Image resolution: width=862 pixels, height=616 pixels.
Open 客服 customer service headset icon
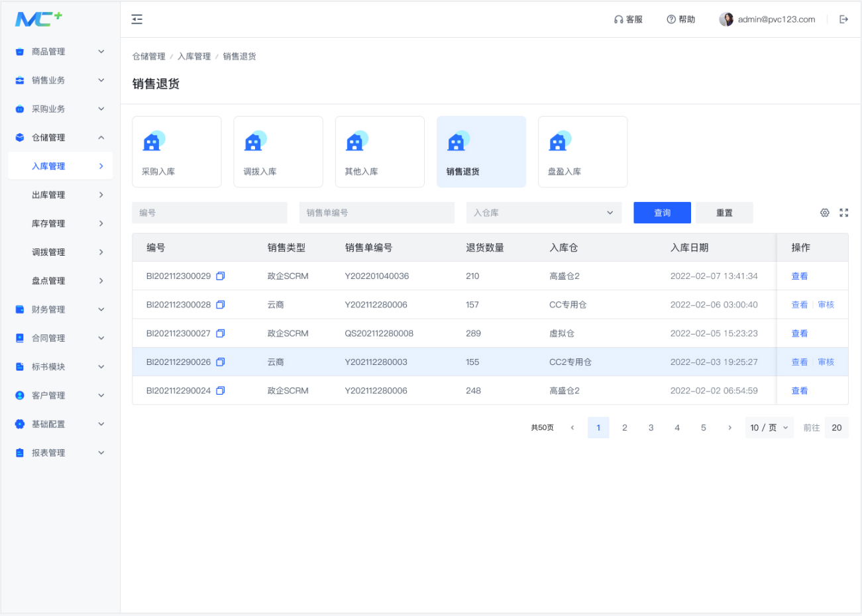618,19
